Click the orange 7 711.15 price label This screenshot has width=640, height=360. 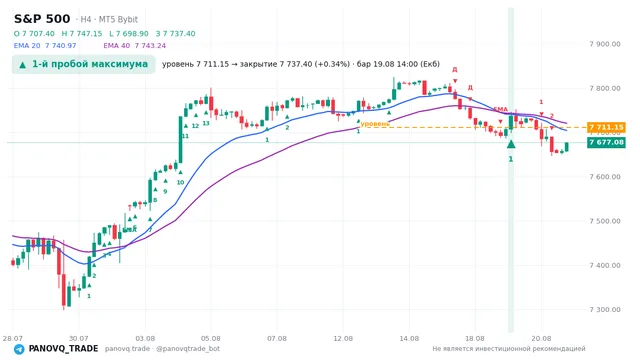pos(606,127)
